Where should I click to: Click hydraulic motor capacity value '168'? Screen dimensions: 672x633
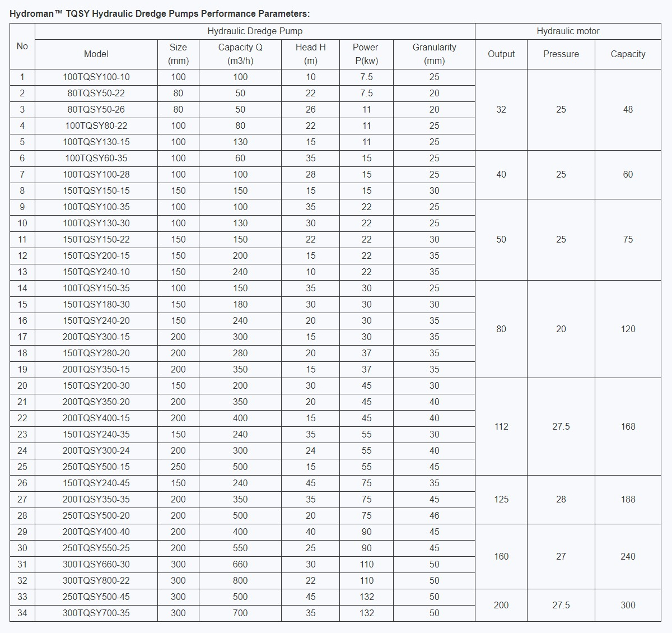point(628,427)
